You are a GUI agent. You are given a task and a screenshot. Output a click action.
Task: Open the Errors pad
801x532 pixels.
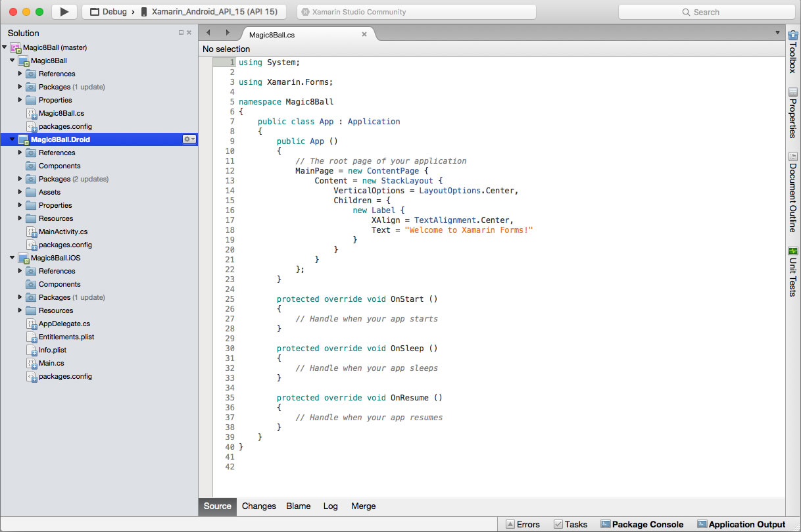pos(523,524)
